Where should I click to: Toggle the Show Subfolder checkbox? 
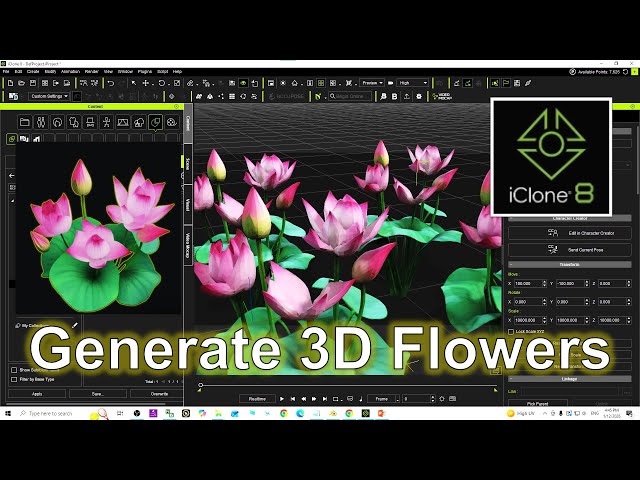tap(14, 370)
